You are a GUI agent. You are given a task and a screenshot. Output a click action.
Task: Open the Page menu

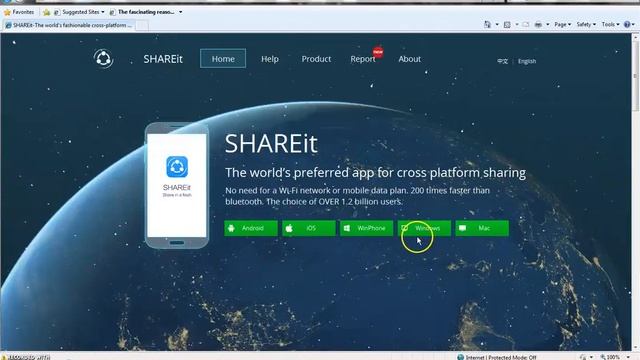tap(562, 24)
